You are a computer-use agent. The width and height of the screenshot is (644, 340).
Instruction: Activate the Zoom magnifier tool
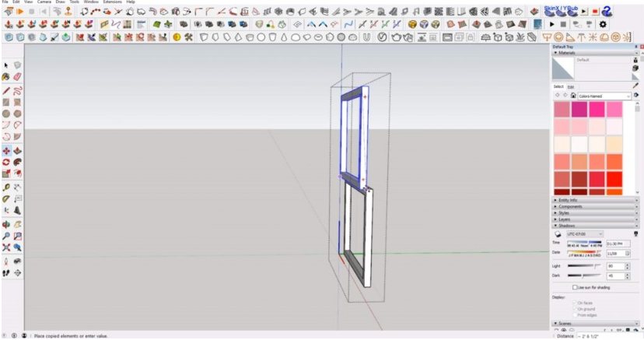point(5,236)
